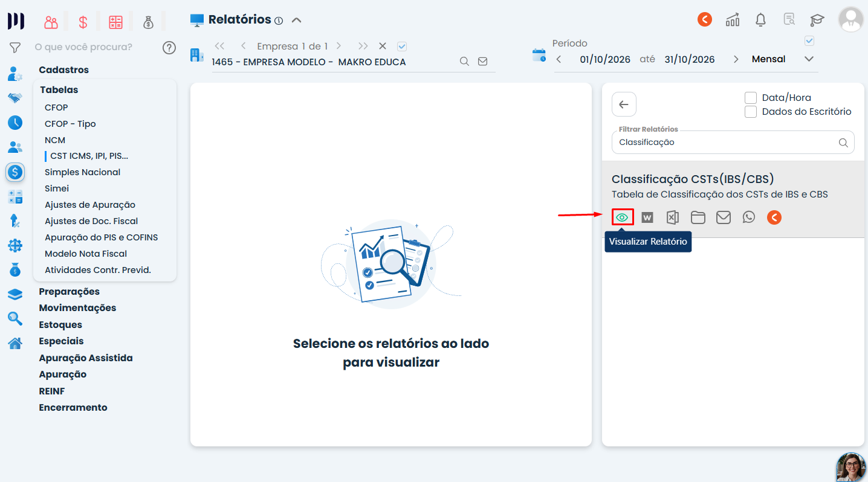Click the orange arrow icon in report row

point(774,217)
